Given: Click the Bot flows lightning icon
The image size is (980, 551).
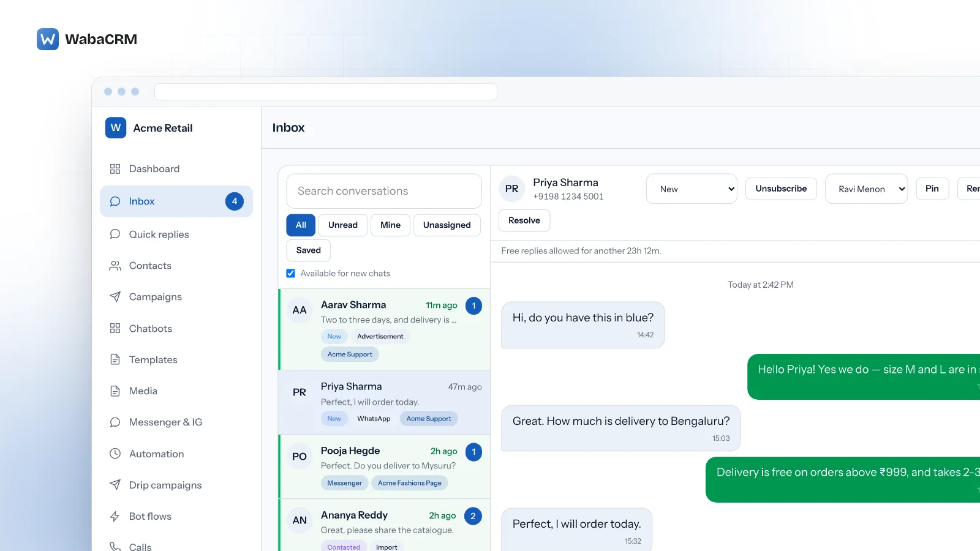Looking at the screenshot, I should tap(115, 517).
